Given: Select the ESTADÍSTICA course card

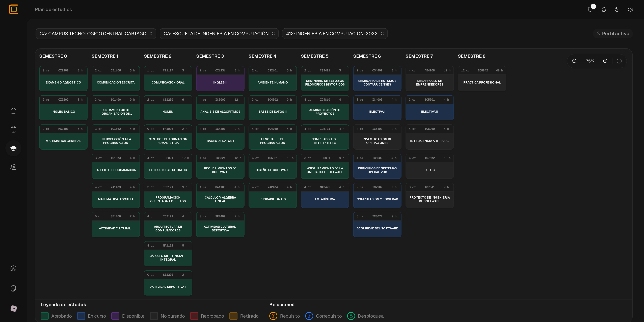Looking at the screenshot, I should (x=325, y=195).
